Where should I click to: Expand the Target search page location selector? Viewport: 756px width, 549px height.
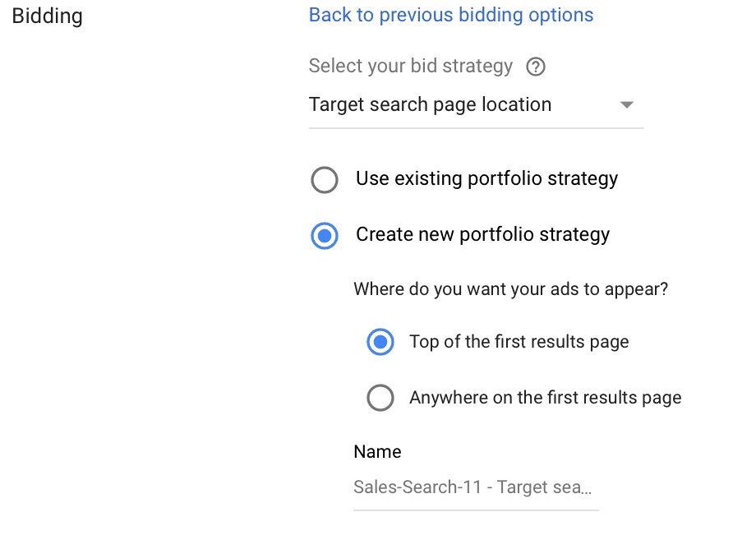(x=476, y=104)
